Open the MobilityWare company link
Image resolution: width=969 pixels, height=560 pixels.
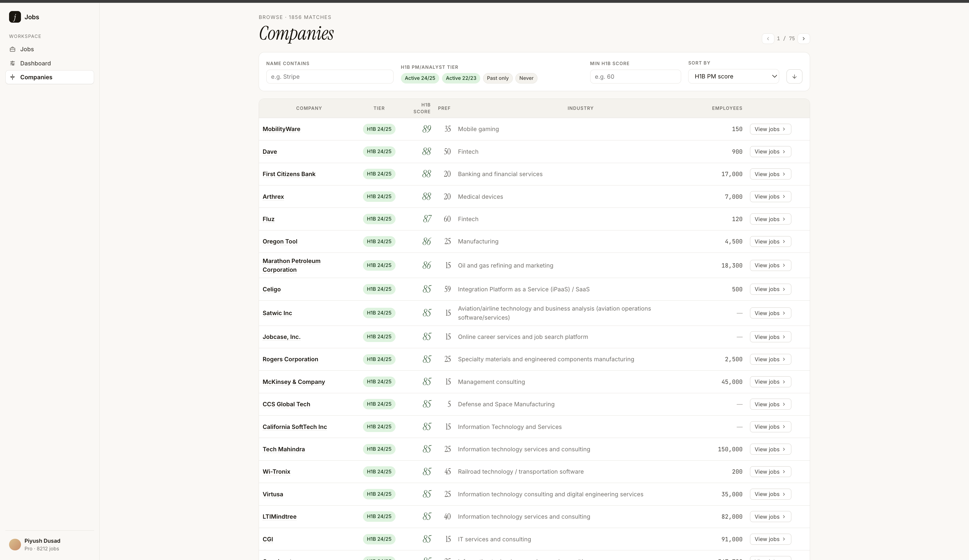[x=281, y=129]
